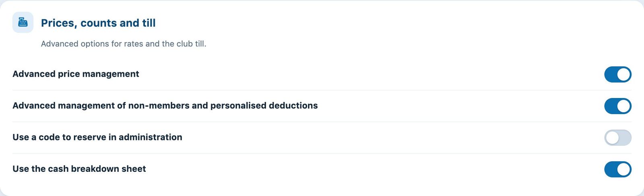The width and height of the screenshot is (644, 196).
Task: Switch off the cash breakdown sheet toggle
Action: coord(617,169)
